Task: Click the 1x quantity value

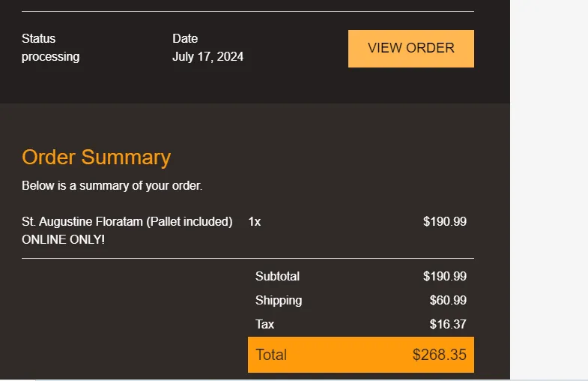Action: click(x=255, y=222)
